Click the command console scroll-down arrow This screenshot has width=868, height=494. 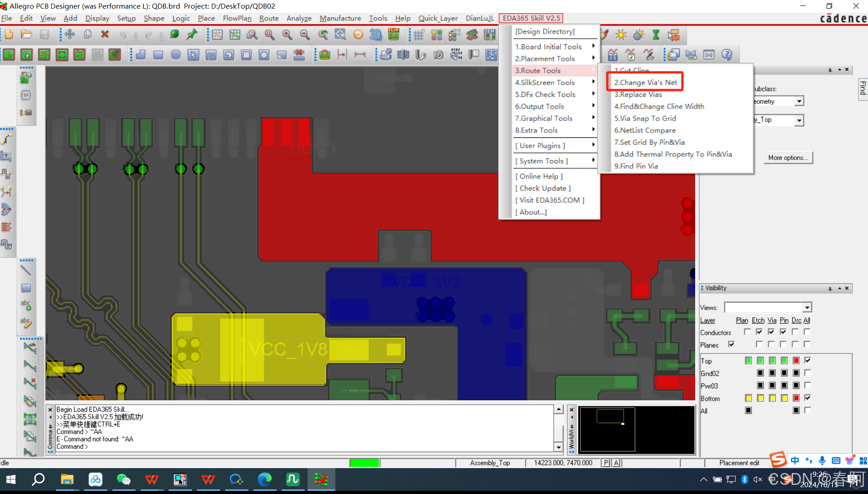[559, 447]
